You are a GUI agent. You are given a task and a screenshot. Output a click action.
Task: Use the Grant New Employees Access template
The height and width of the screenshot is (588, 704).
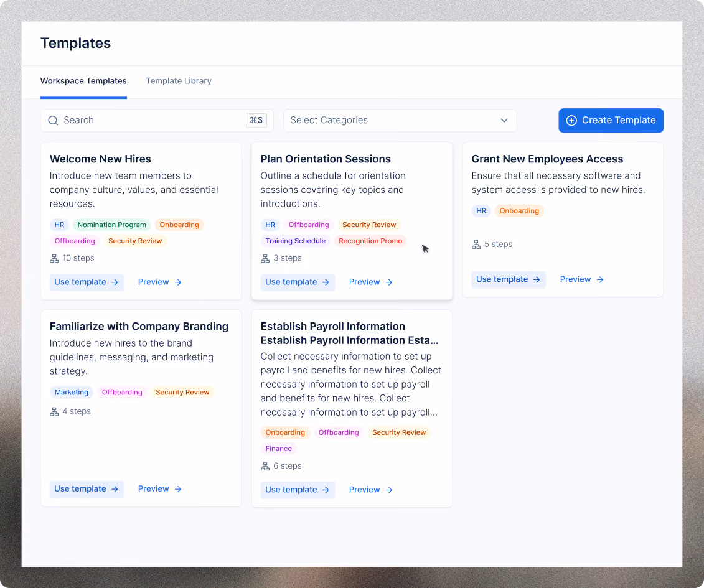509,279
